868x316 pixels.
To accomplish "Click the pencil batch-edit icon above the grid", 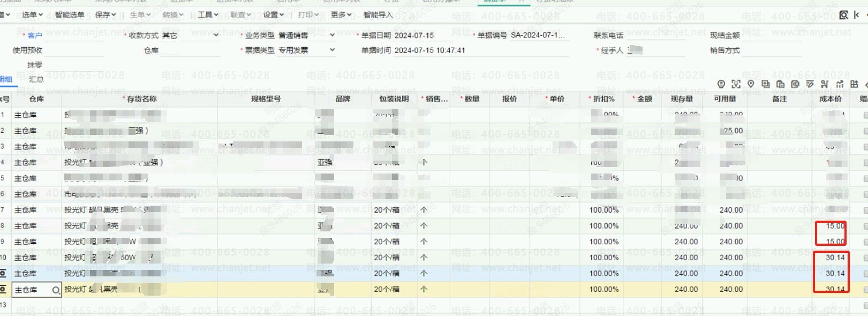I will 810,84.
